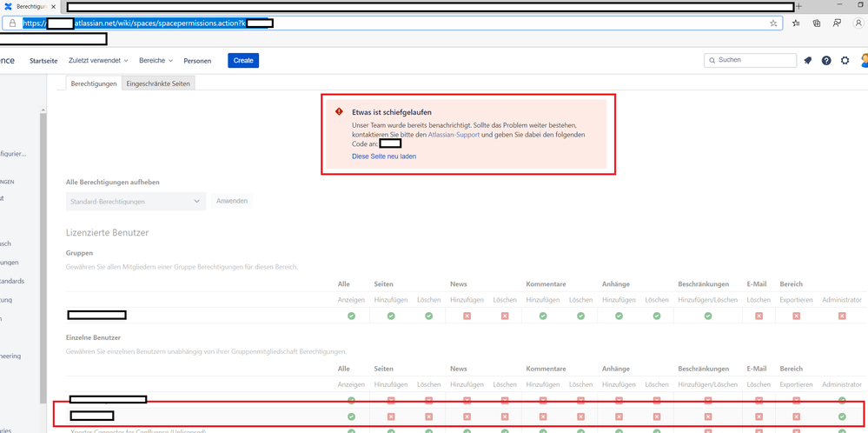Click Administrator column label in Einzelne Benutzer table

coord(842,384)
